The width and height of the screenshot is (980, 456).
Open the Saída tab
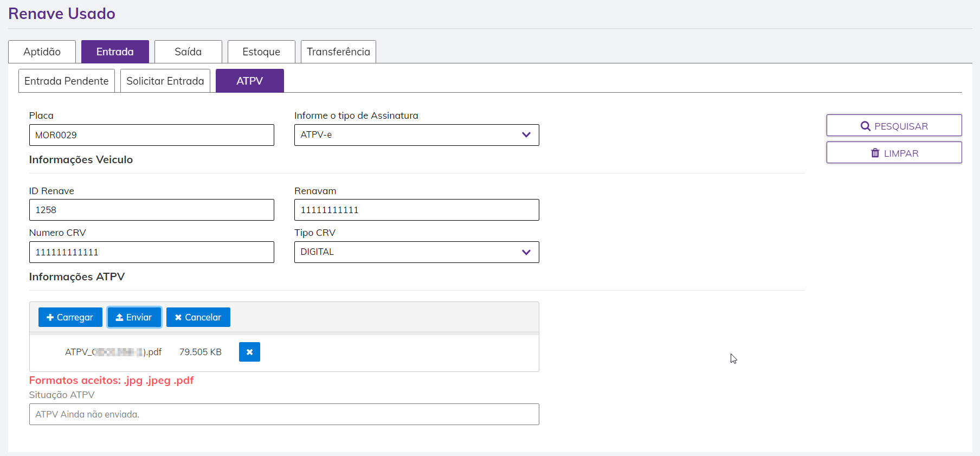tap(188, 52)
